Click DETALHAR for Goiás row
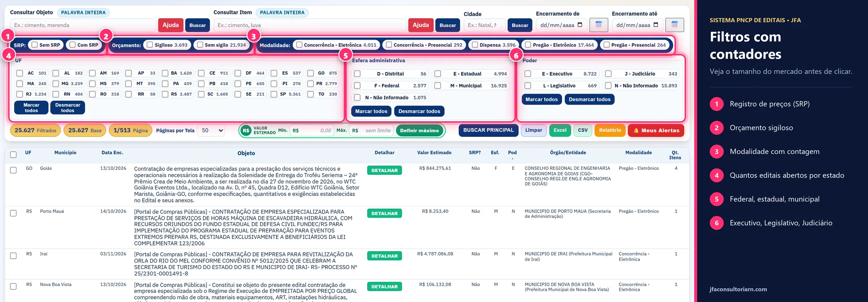 click(385, 170)
